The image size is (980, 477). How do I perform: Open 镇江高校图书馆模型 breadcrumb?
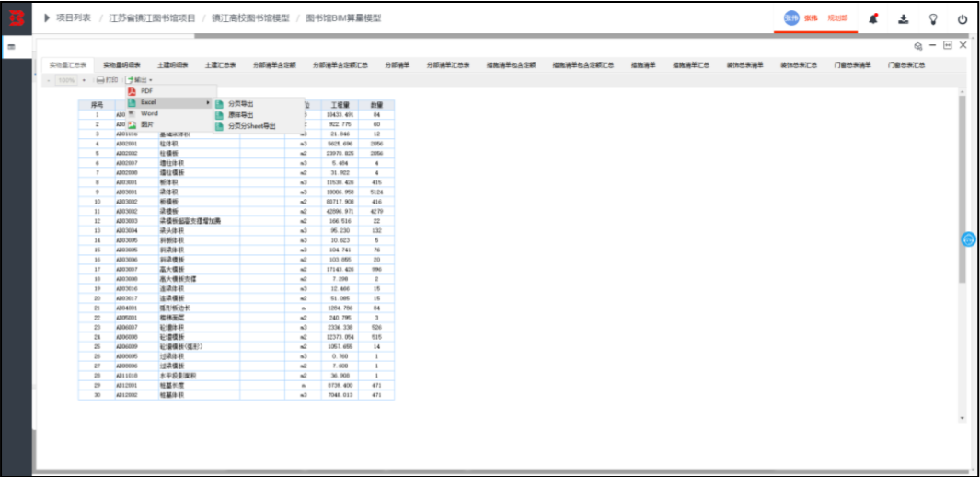point(250,18)
